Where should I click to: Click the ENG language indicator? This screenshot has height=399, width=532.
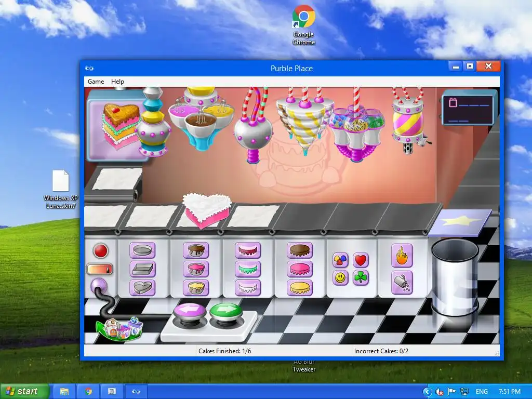coord(482,392)
